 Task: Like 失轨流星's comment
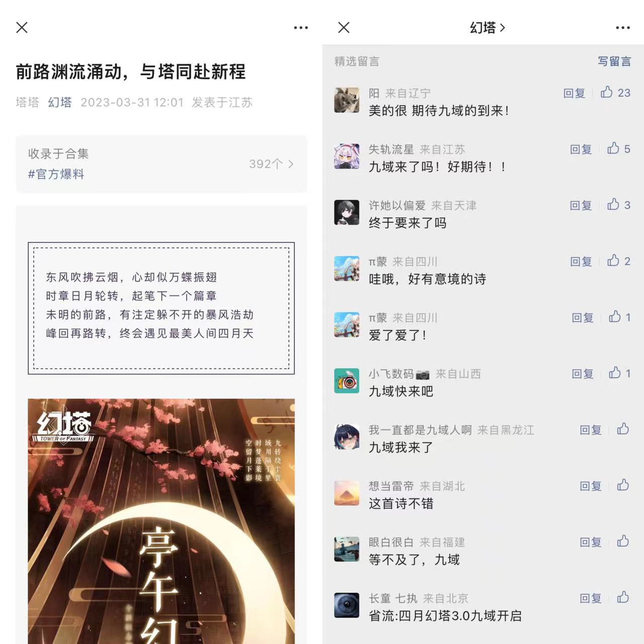(613, 148)
